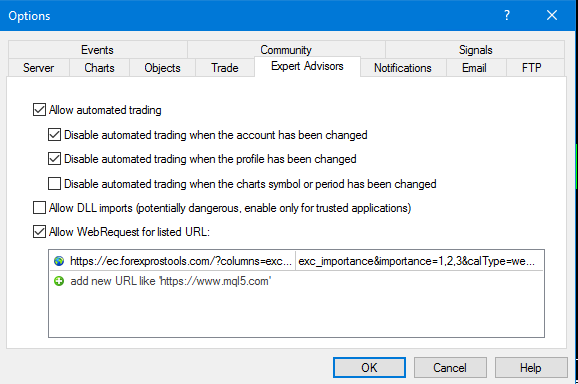Screen dimensions: 578x384
Task: Open the Charts tab
Action: (x=100, y=68)
